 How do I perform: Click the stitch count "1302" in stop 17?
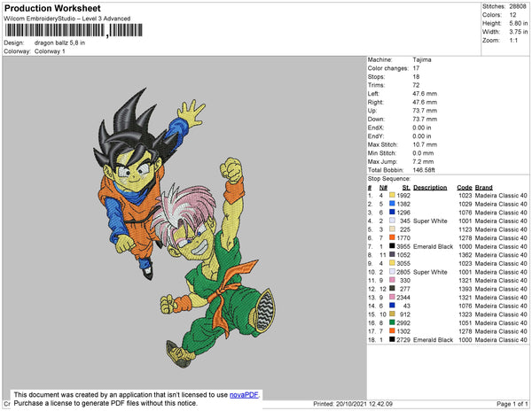(x=403, y=331)
